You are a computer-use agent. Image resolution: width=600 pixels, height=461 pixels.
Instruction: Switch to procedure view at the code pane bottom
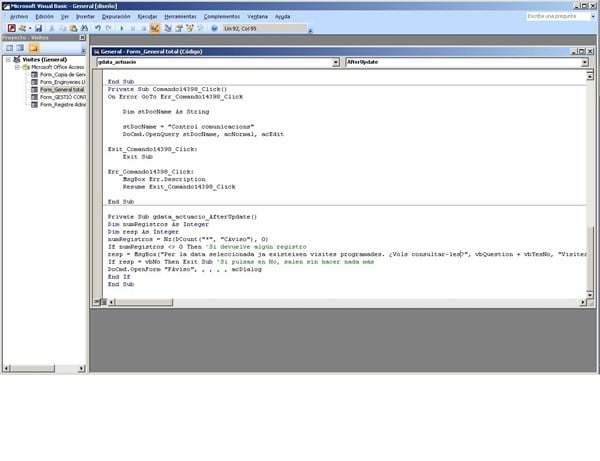click(96, 300)
